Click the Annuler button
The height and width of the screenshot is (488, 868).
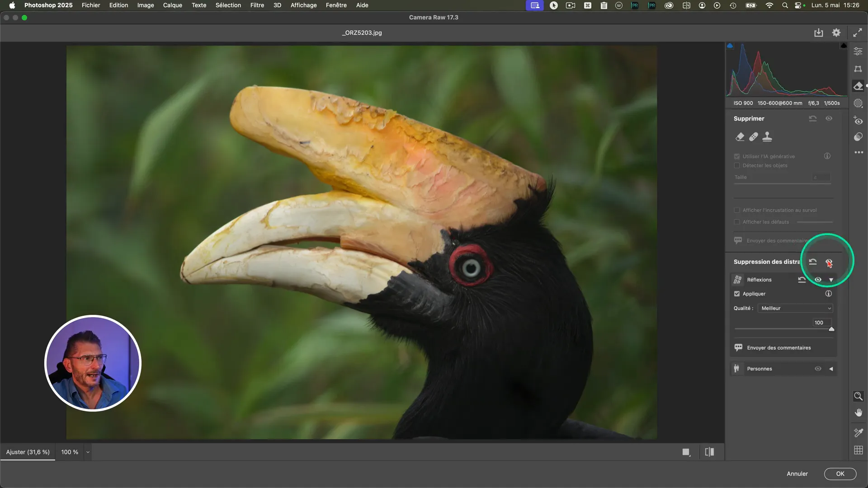tap(797, 474)
